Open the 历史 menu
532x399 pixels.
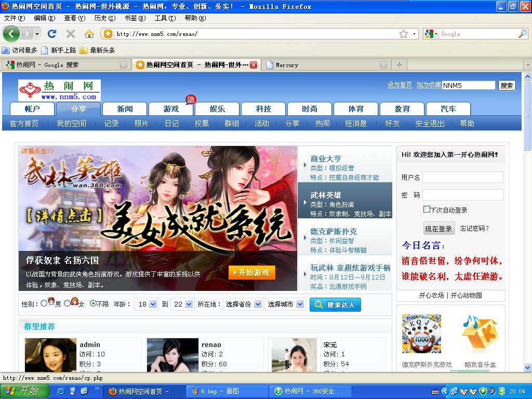105,18
